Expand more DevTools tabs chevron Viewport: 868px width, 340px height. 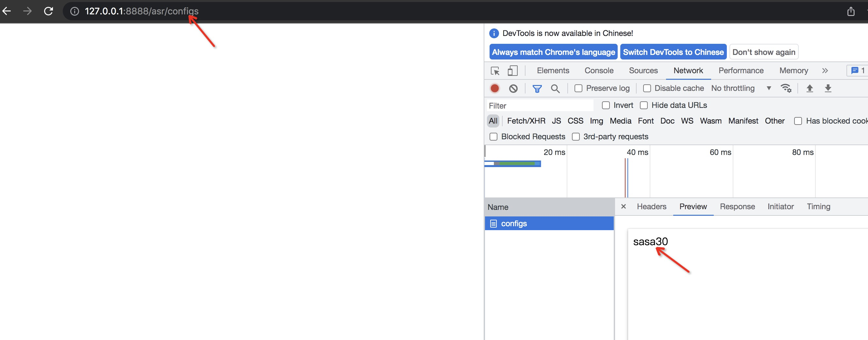pos(825,71)
